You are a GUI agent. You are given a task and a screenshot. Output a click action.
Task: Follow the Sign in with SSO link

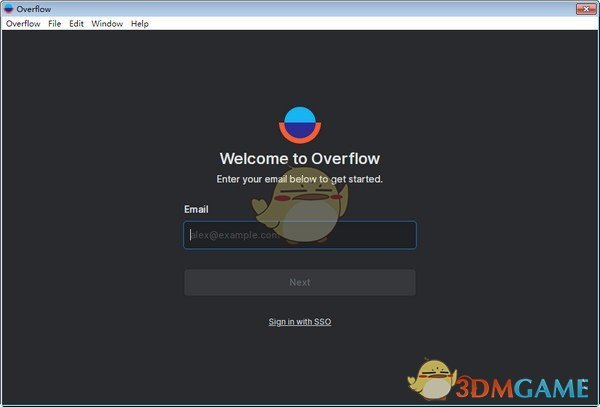click(x=299, y=322)
